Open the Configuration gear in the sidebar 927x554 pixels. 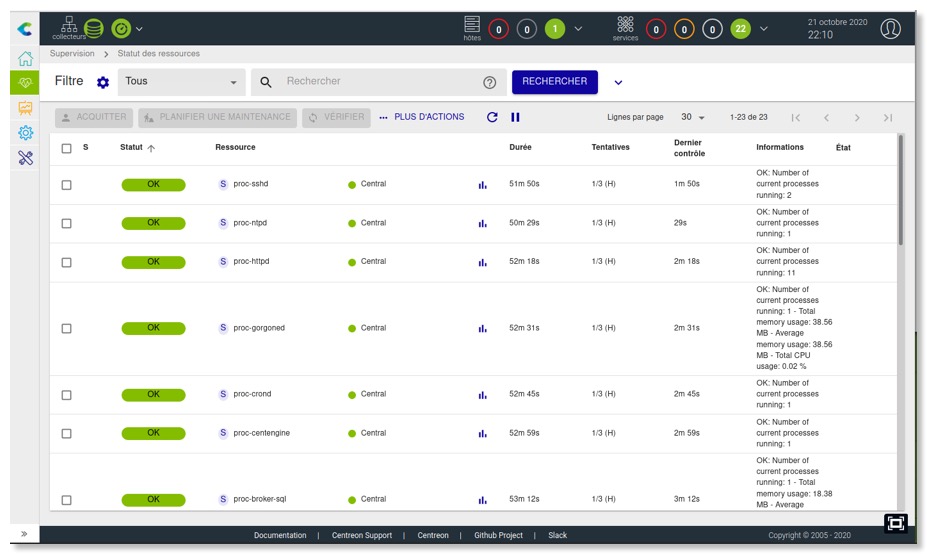click(x=25, y=133)
